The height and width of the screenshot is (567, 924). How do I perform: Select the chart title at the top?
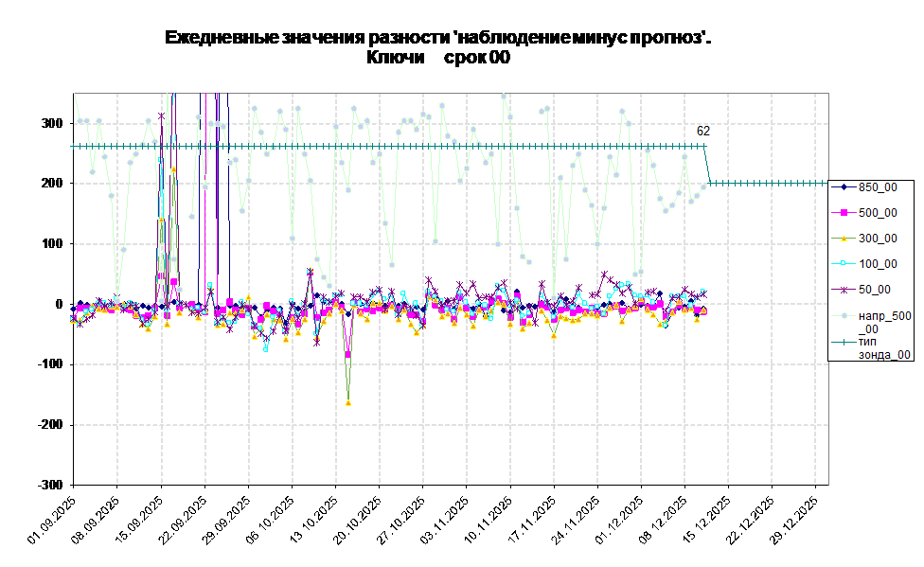(x=436, y=45)
